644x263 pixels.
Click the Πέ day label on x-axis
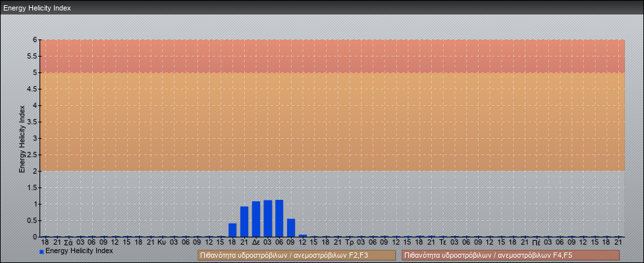pyautogui.click(x=537, y=242)
